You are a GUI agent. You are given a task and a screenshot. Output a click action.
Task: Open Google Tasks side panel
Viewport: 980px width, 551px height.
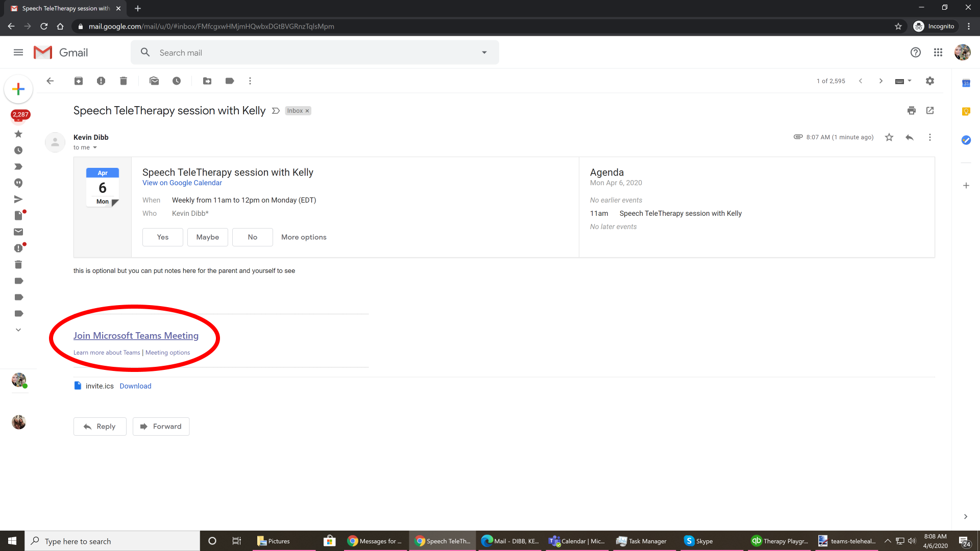tap(966, 140)
